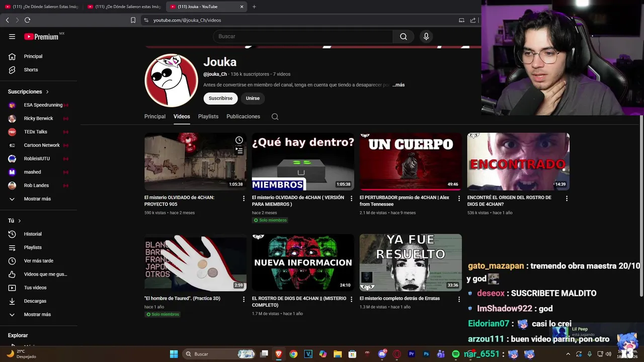Image resolution: width=644 pixels, height=362 pixels.
Task: Expand channel description with ...más
Action: point(398,85)
